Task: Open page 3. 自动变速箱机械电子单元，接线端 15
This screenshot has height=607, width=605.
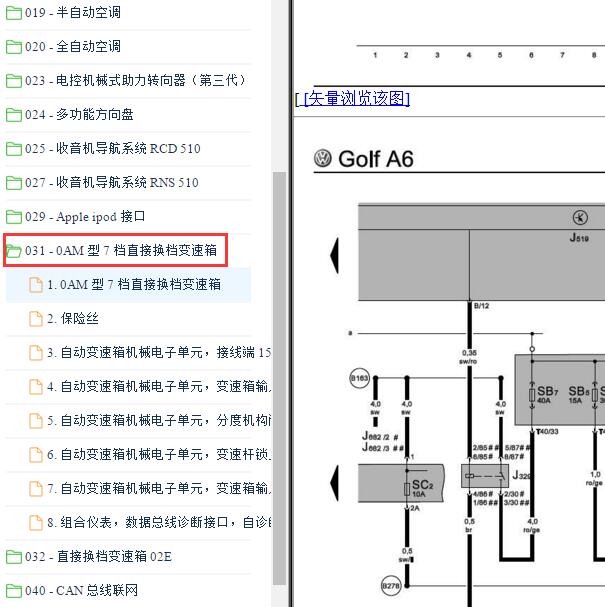Action: (159, 353)
